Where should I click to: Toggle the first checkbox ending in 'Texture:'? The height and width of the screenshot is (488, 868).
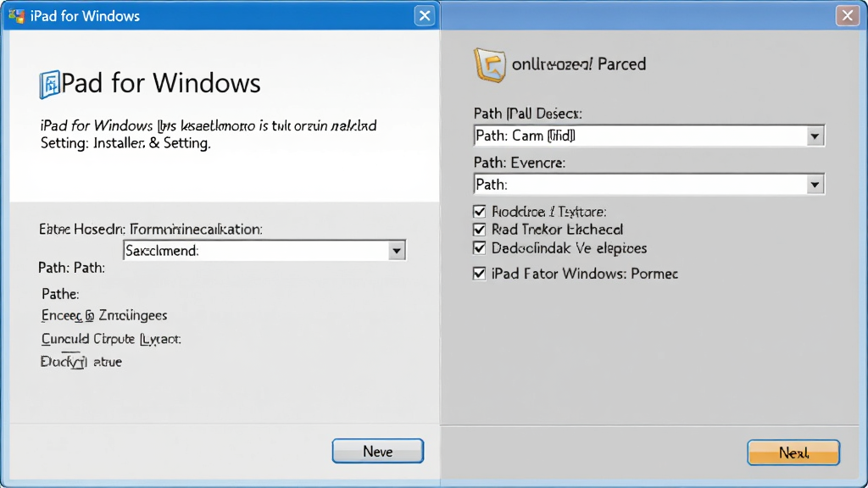(x=480, y=211)
